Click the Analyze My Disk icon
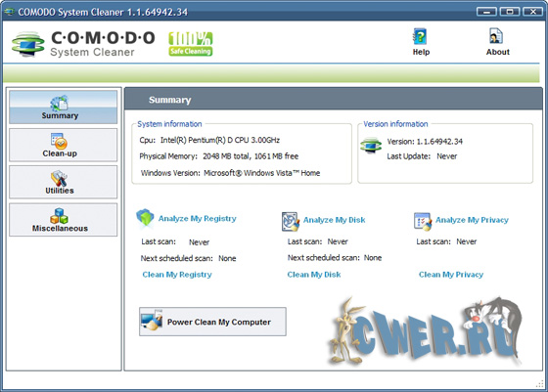 tap(291, 221)
